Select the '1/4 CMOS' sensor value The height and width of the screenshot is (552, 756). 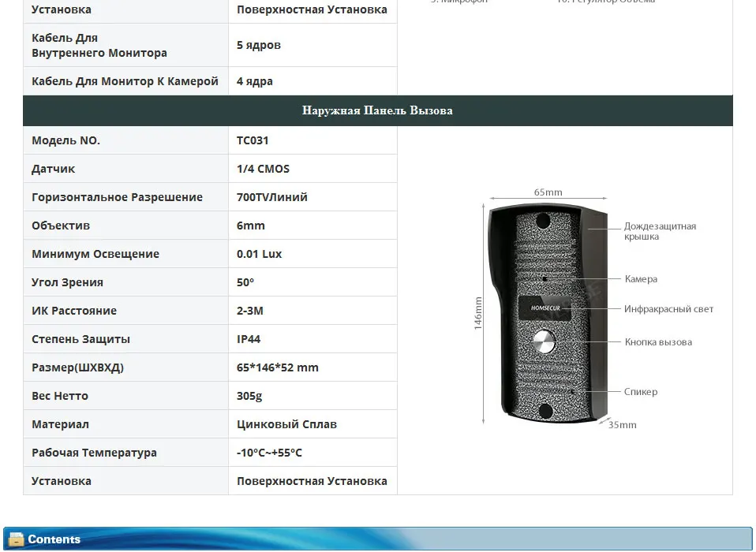(x=263, y=169)
